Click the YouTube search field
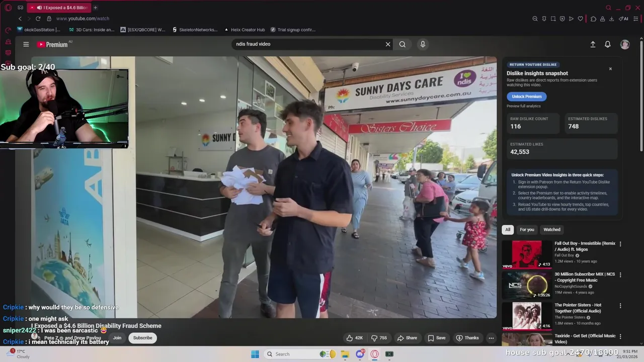644x362 pixels. [x=307, y=44]
